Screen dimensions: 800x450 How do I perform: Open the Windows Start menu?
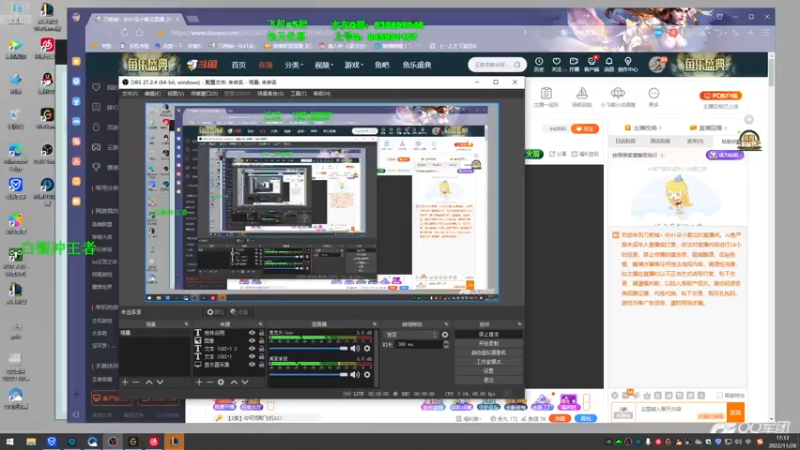tap(10, 441)
